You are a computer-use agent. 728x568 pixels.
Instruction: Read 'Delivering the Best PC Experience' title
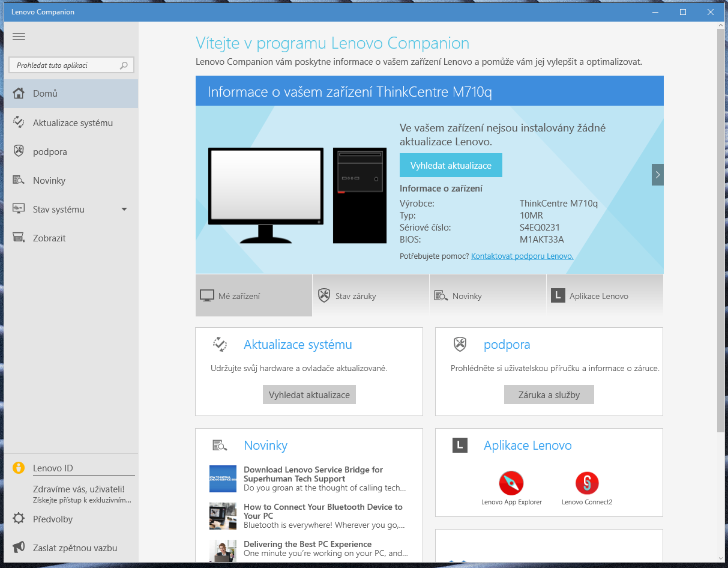[x=307, y=544]
